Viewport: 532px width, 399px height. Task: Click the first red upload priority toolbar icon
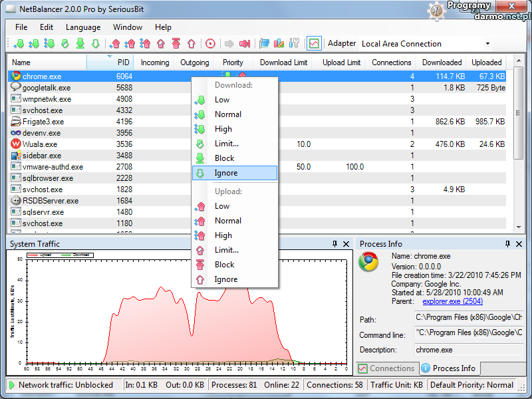(115, 44)
